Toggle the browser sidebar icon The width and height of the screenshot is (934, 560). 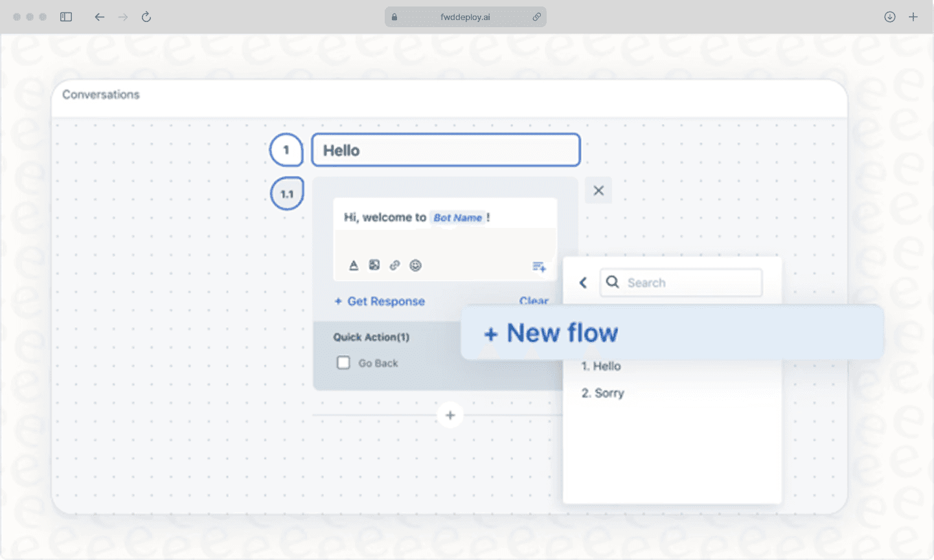(66, 17)
